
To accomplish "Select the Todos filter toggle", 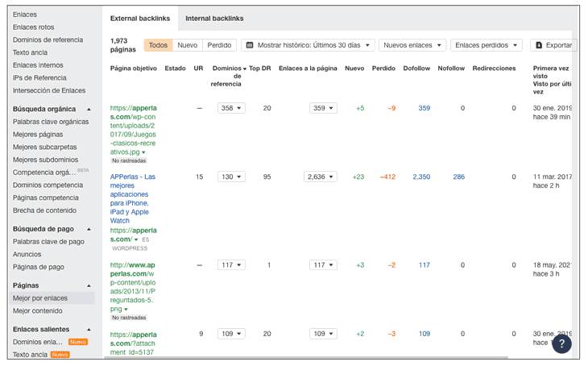I will pos(158,45).
